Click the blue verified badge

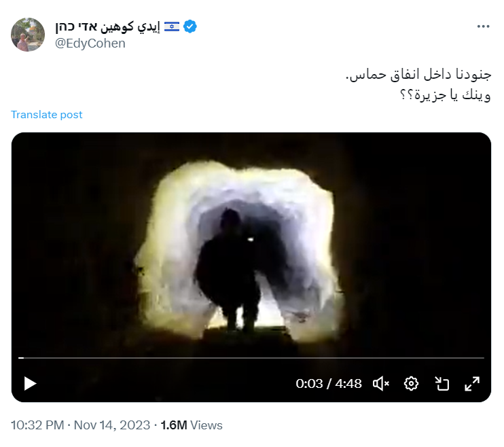tap(190, 26)
